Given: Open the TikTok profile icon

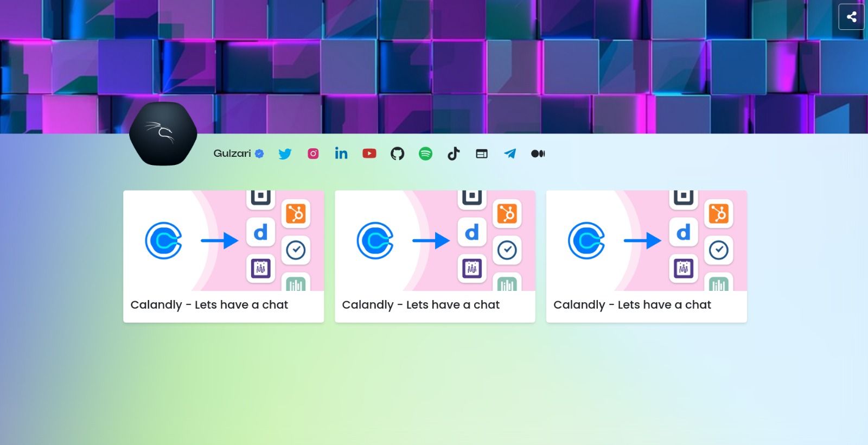Looking at the screenshot, I should point(454,154).
